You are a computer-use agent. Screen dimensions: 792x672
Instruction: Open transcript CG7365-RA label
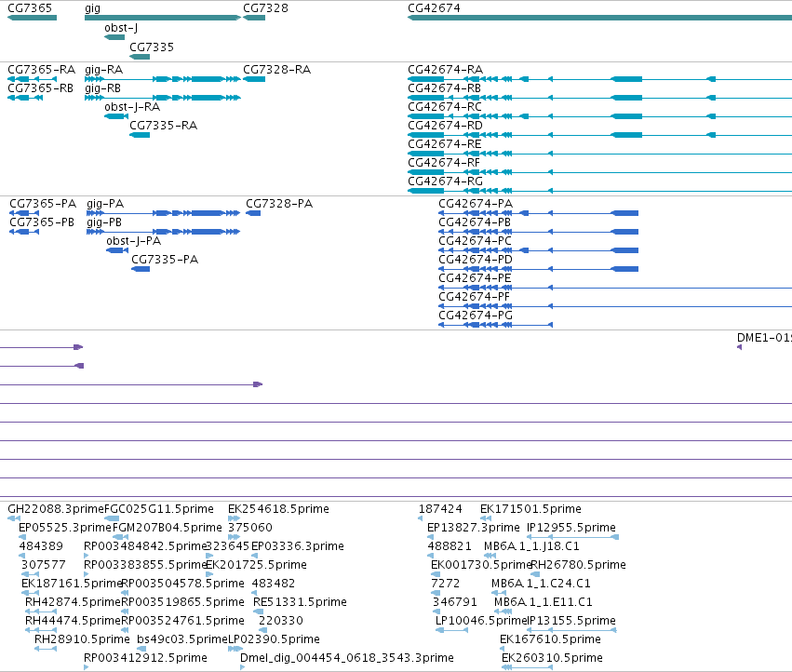42,70
